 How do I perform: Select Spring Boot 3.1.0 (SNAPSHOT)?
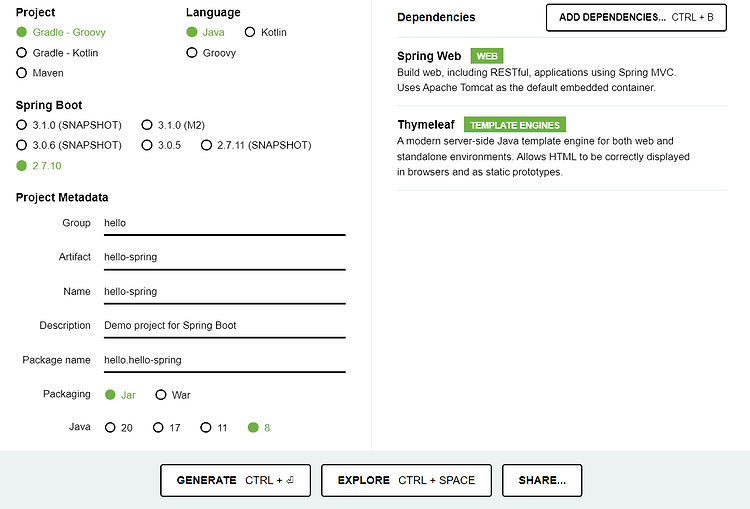[22, 125]
